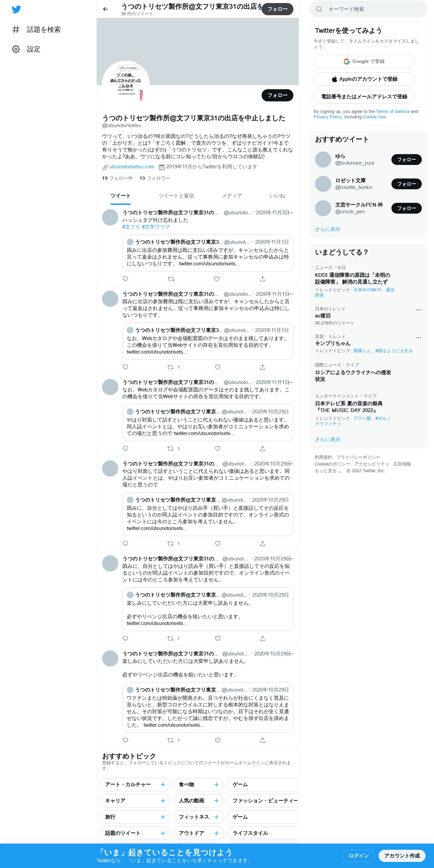Add アウトドア topic with plus
The image size is (434, 868).
(216, 833)
